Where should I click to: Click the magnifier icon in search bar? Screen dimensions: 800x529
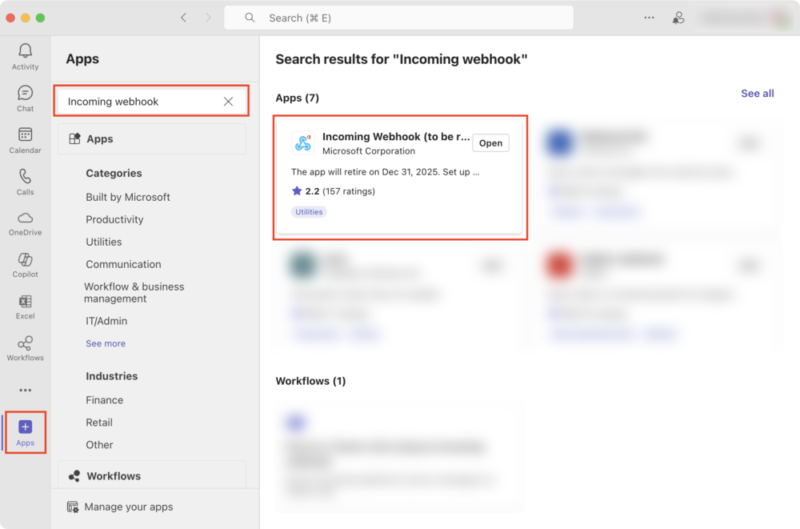[x=249, y=18]
